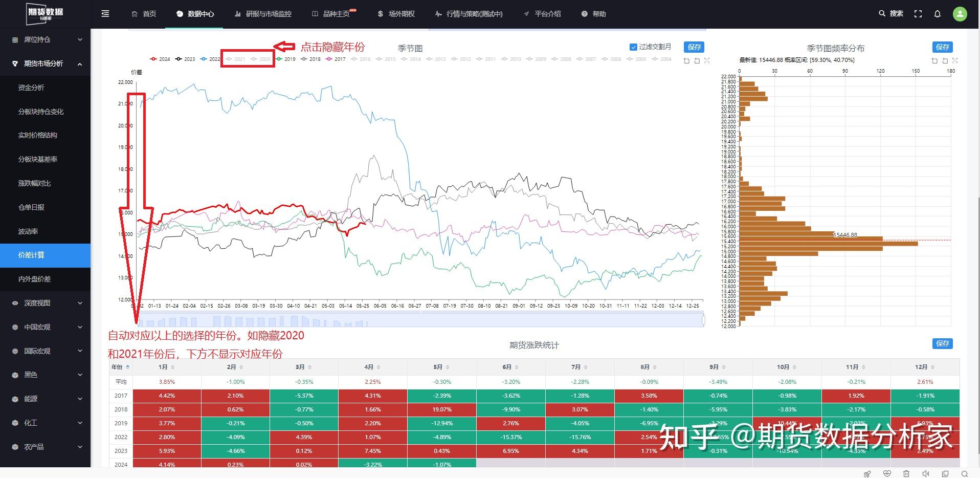Sort the table by the 1月 column arrows
980x478 pixels.
point(172,367)
